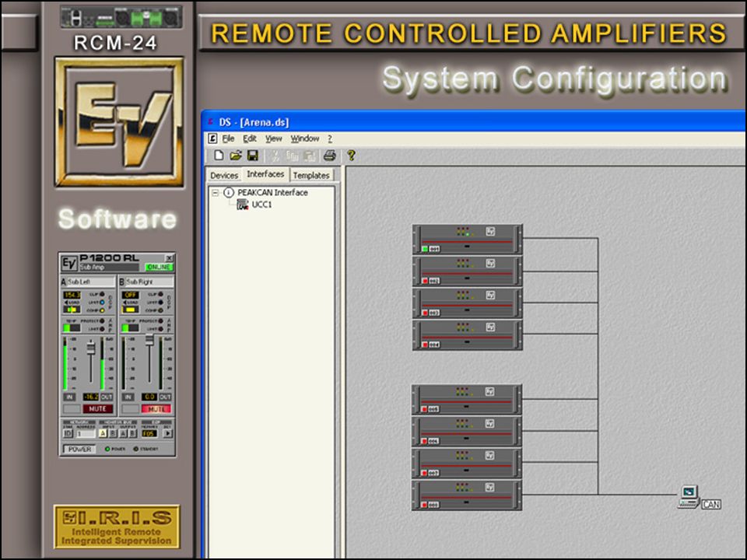
Task: Click the RCM-24 module image
Action: (x=121, y=17)
